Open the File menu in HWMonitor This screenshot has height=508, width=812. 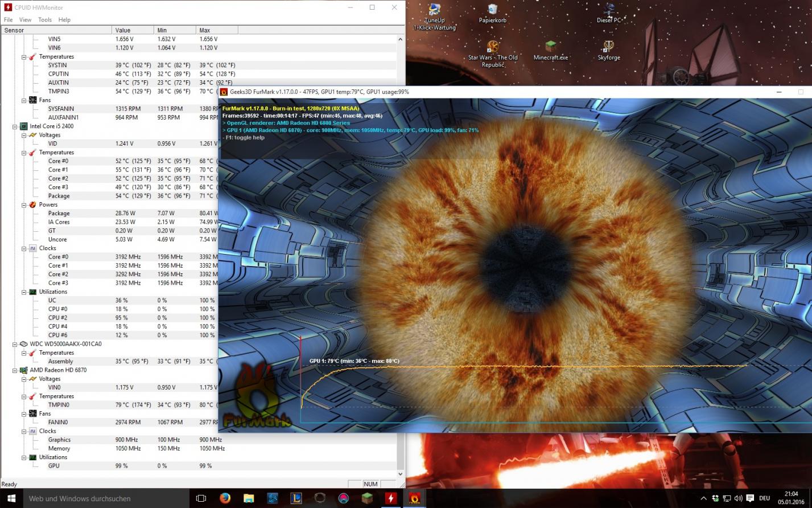coord(9,19)
